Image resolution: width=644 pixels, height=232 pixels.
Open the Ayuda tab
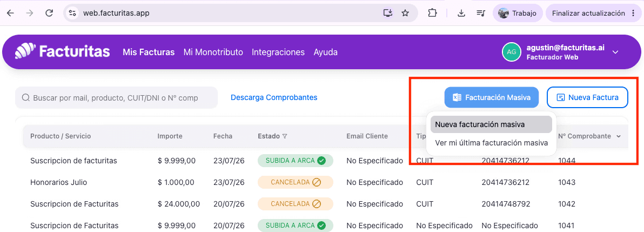click(326, 52)
